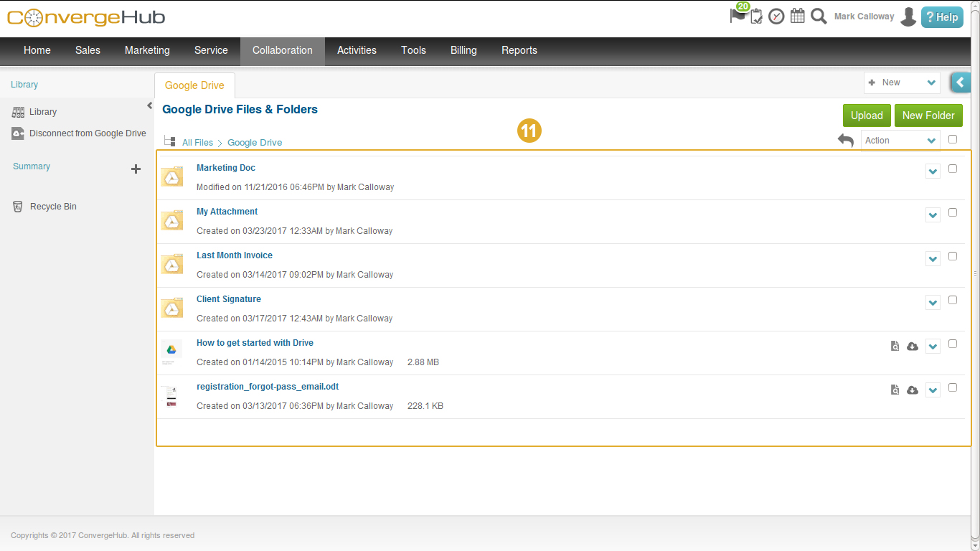Open the Service menu

(x=211, y=50)
